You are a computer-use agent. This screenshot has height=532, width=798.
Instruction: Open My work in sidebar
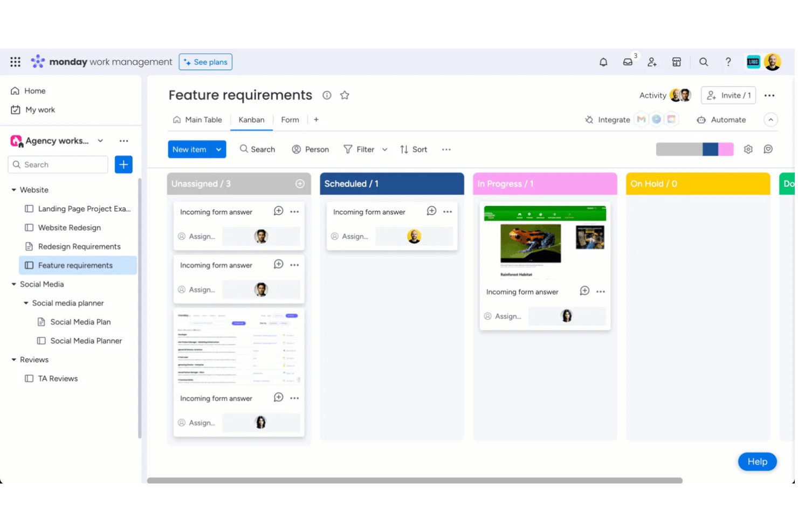(x=33, y=109)
